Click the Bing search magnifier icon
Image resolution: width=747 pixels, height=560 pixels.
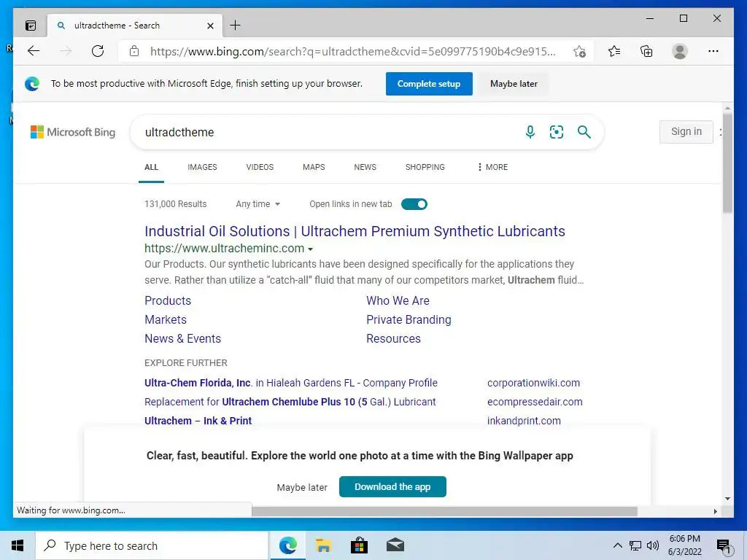point(584,132)
